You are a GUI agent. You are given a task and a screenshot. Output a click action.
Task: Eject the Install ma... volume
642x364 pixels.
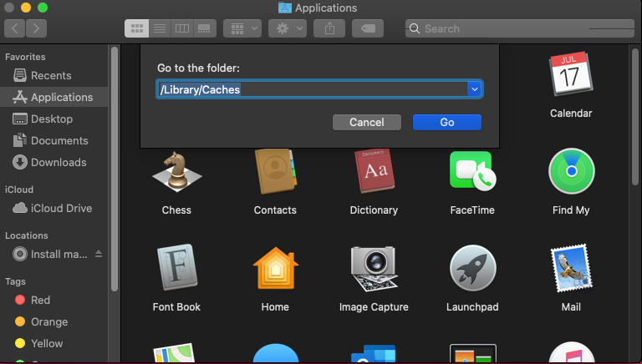tap(99, 254)
